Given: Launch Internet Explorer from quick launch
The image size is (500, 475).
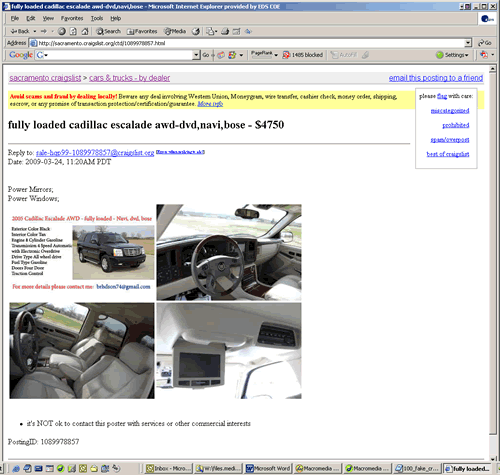Looking at the screenshot, I should click(x=16, y=468).
